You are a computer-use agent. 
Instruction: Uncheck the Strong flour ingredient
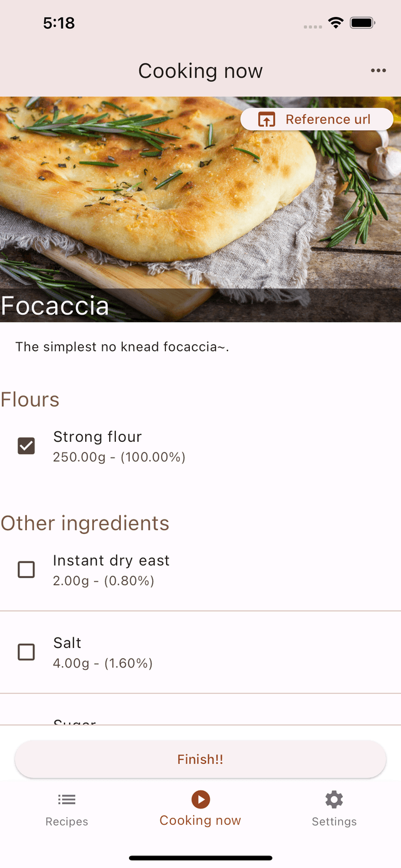point(26,446)
